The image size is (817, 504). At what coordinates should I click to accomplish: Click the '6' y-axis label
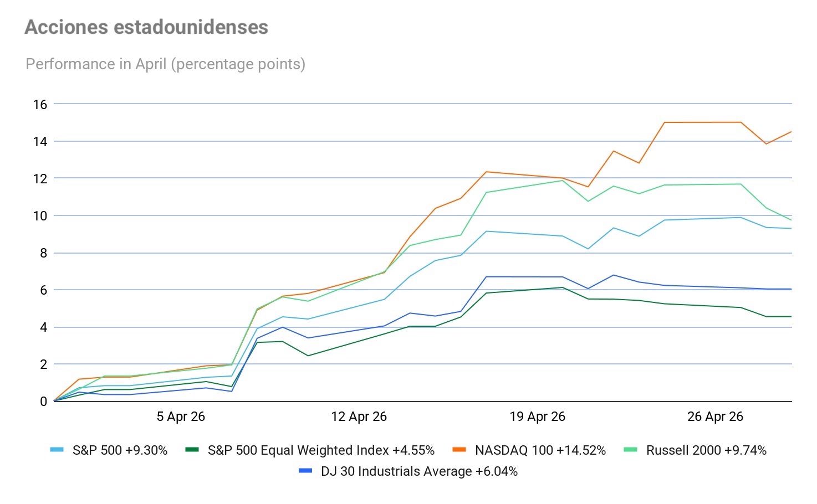43,290
